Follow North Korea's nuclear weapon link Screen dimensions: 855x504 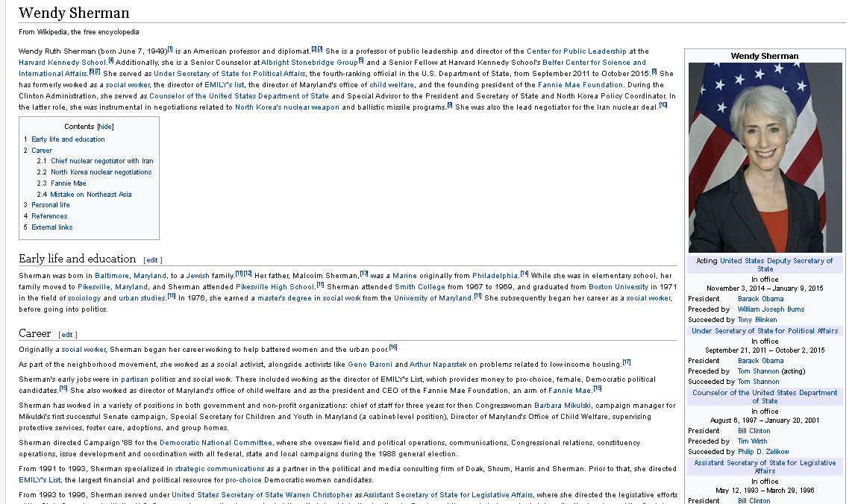point(286,107)
